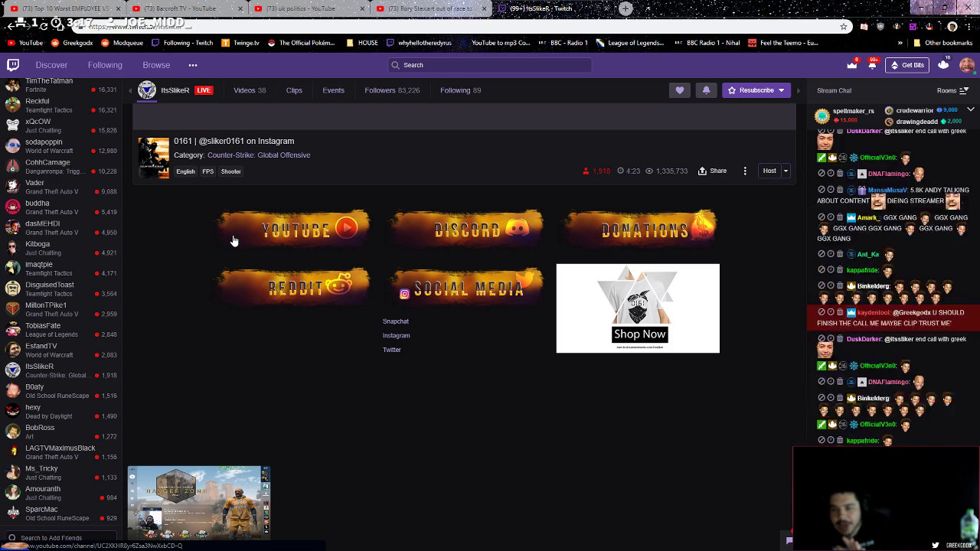Image resolution: width=980 pixels, height=551 pixels.
Task: Open the Prime loot crown icon
Action: [x=852, y=65]
